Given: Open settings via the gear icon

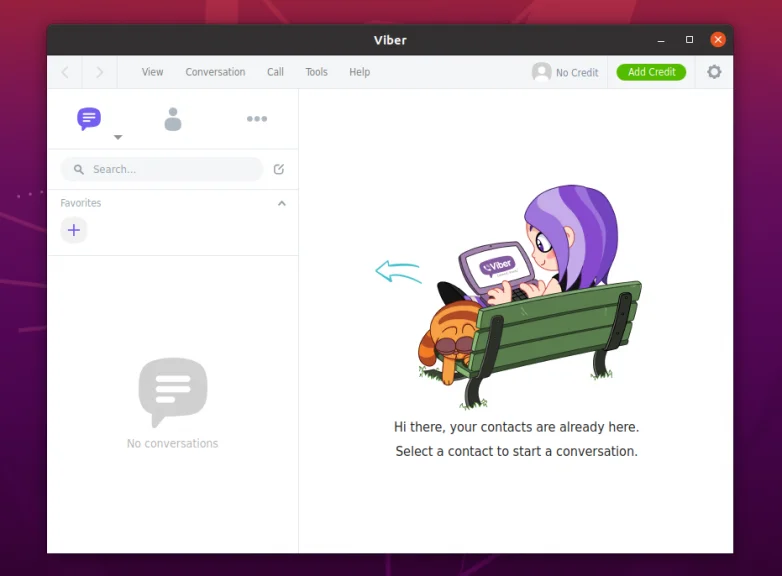Looking at the screenshot, I should (x=714, y=72).
